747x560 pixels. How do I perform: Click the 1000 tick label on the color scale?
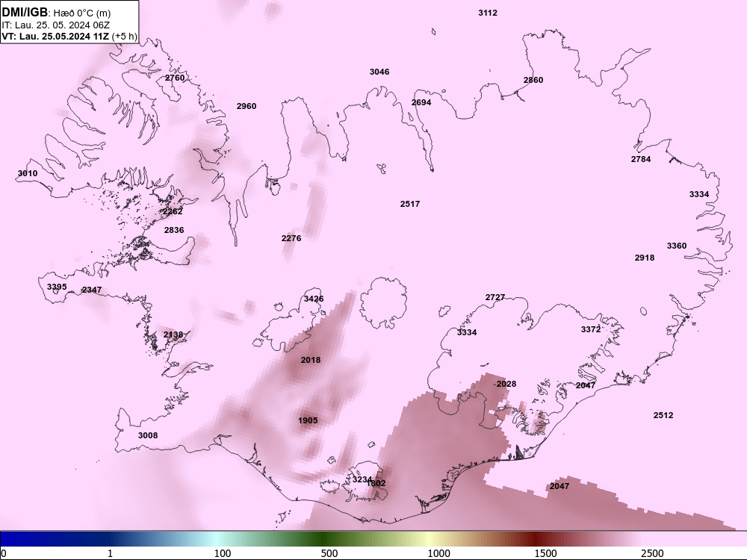(438, 553)
